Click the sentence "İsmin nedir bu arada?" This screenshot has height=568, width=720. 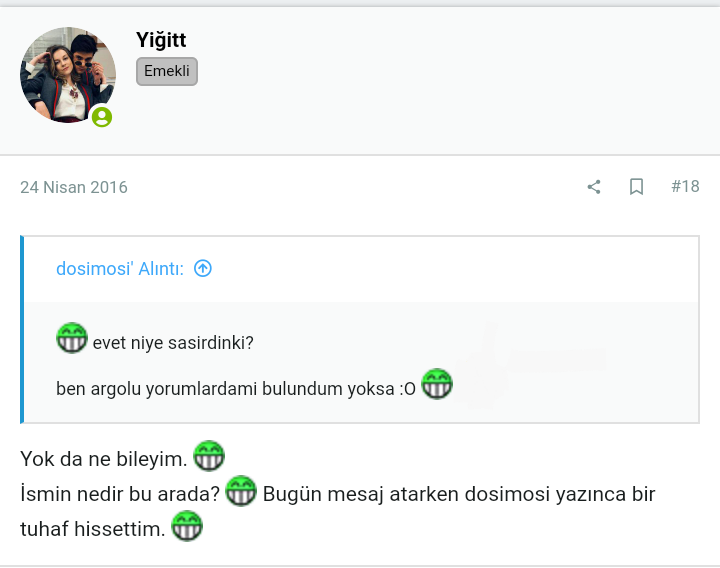tap(120, 494)
